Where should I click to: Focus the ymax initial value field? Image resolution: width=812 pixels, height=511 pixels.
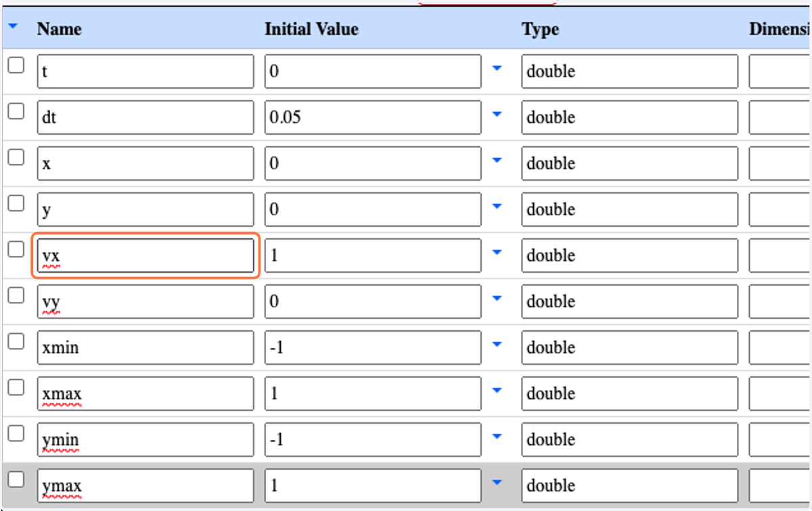click(x=373, y=486)
